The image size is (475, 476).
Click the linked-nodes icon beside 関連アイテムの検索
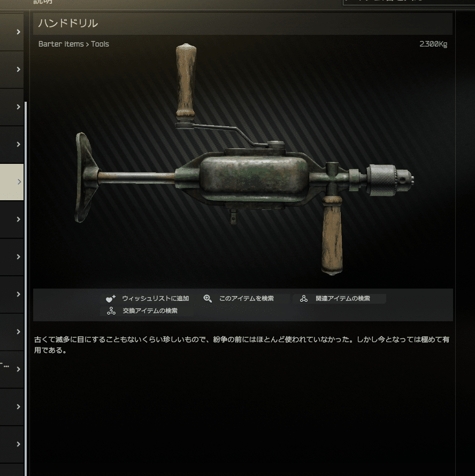(304, 299)
